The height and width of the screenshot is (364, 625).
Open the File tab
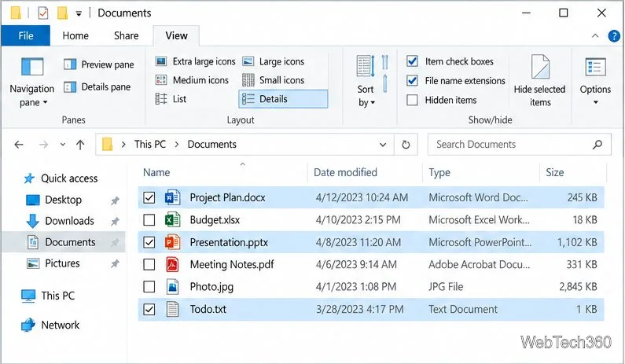tap(26, 35)
